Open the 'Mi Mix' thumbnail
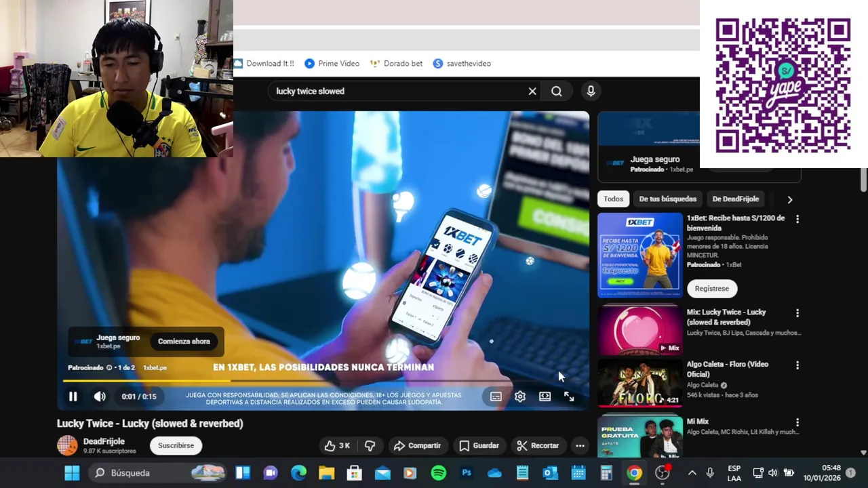 640,437
